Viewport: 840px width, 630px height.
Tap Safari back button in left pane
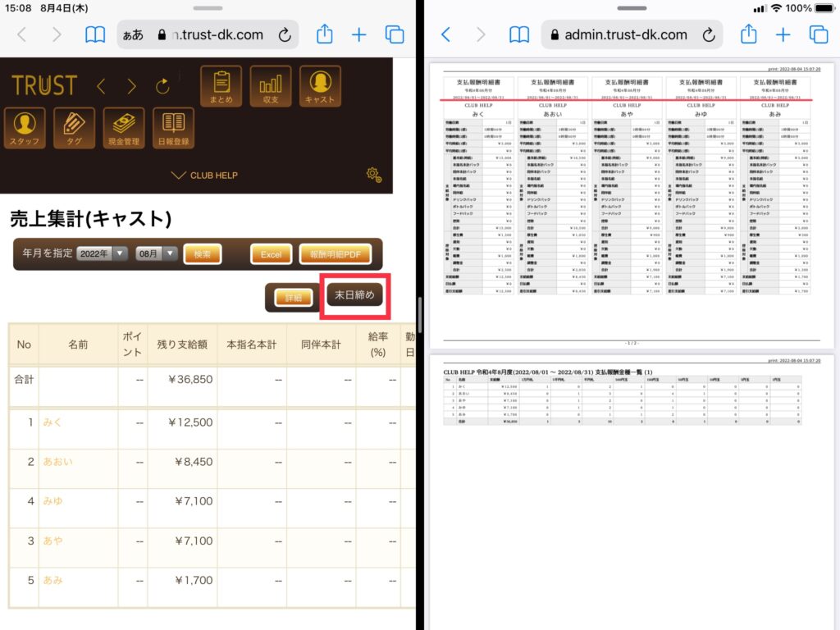(21, 34)
